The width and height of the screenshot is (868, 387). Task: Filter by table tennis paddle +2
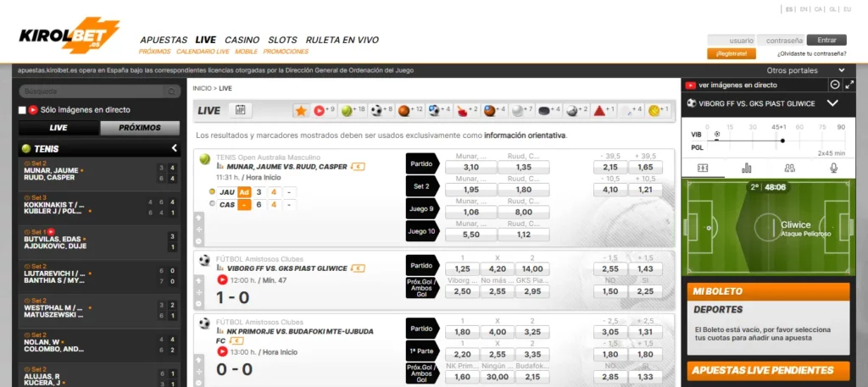tap(468, 111)
